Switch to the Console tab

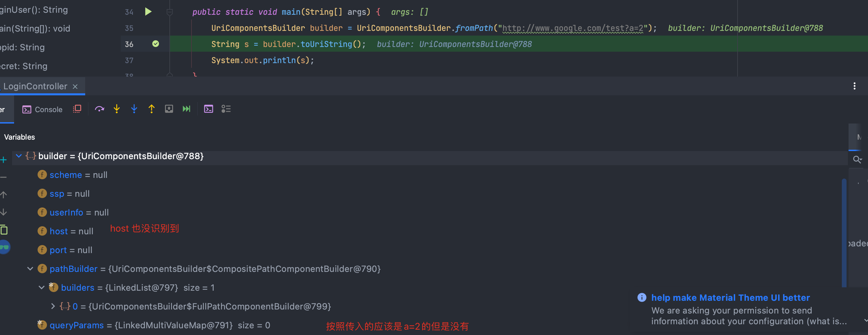tap(42, 109)
